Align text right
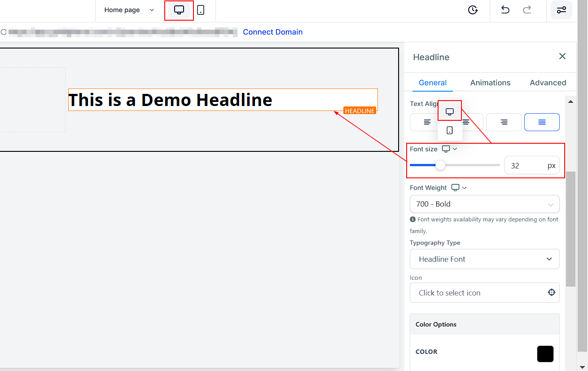Image resolution: width=588 pixels, height=371 pixels. pyautogui.click(x=504, y=122)
